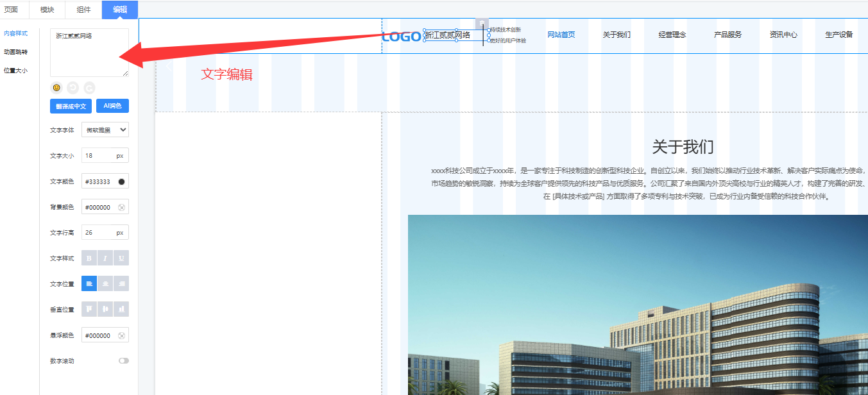Pick text color via dark swatch
Viewport: 868px width, 395px height.
[x=121, y=181]
